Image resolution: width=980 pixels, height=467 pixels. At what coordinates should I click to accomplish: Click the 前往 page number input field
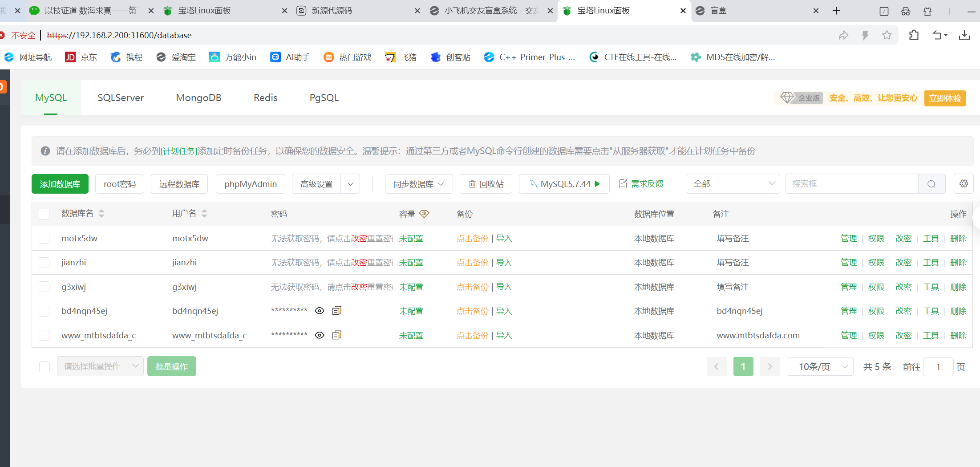point(938,366)
